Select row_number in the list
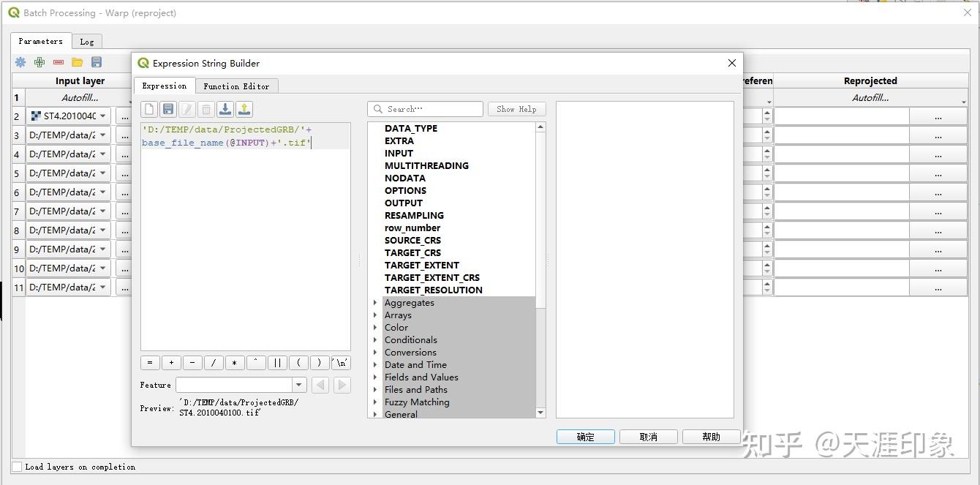Viewport: 980px width, 485px height. click(412, 228)
